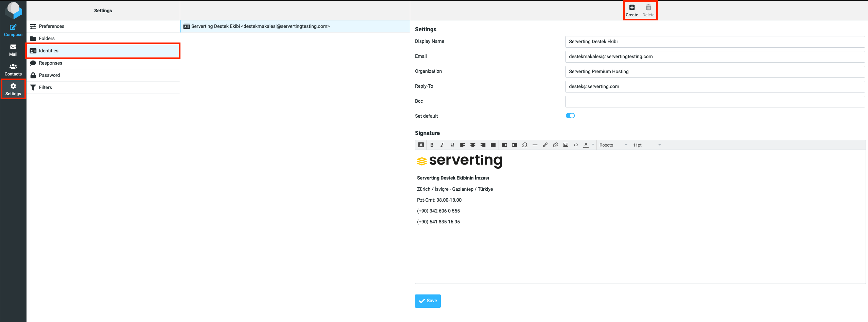This screenshot has width=868, height=322.
Task: Justify signature text
Action: [x=493, y=145]
